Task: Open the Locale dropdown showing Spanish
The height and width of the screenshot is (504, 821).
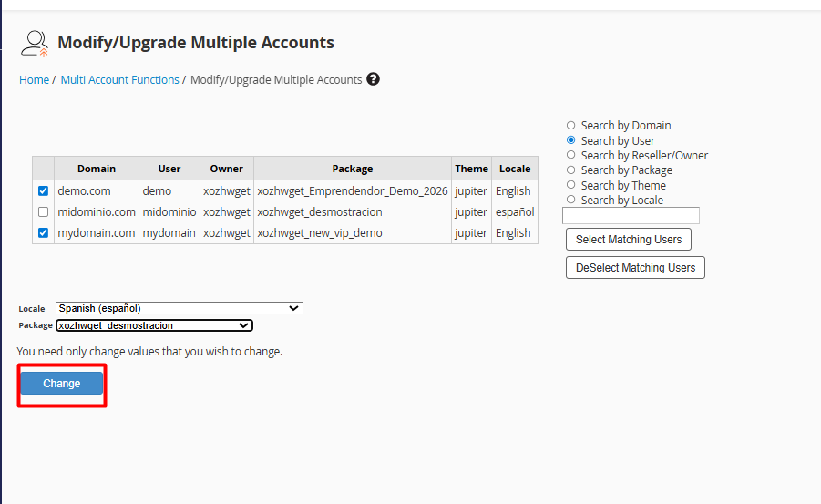Action: [180, 308]
